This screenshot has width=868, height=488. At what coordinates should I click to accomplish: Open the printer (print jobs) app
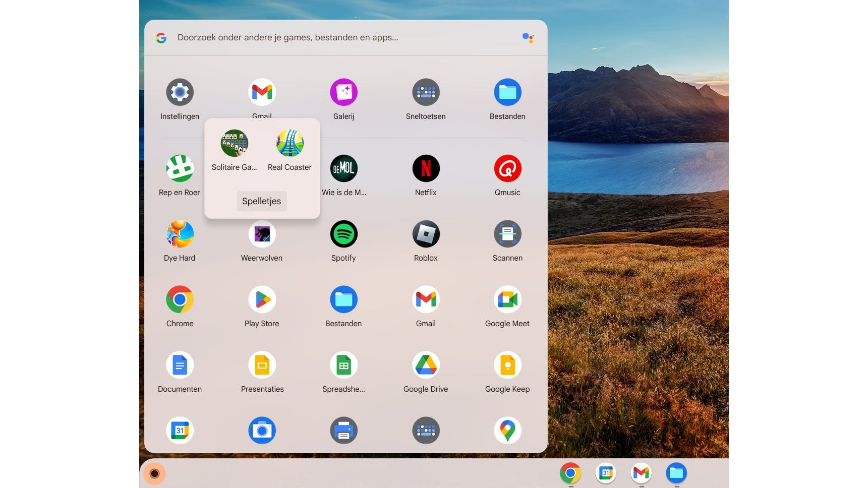(343, 431)
